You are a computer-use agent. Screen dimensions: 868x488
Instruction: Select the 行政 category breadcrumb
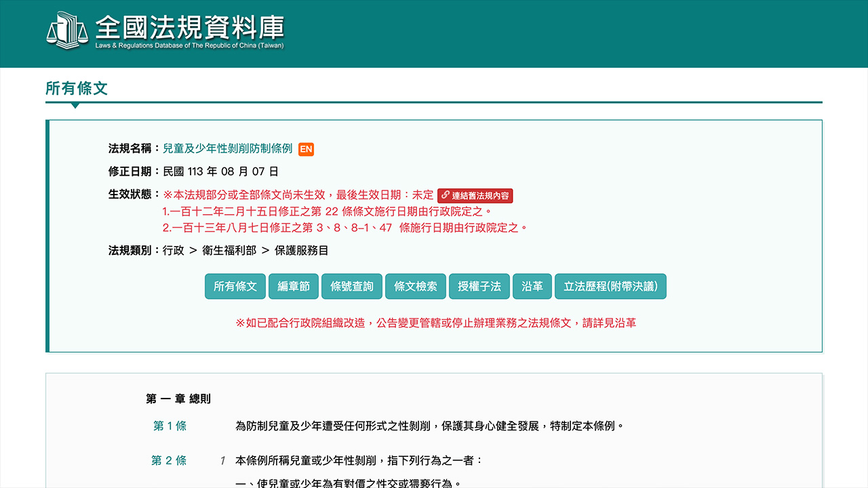pos(174,251)
